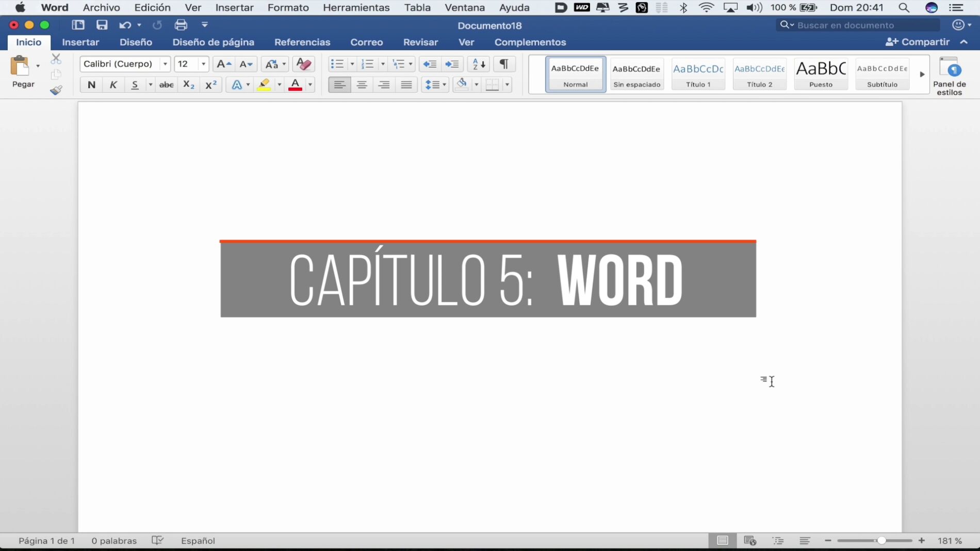Toggle bold with the N button
This screenshot has width=980, height=551.
91,85
